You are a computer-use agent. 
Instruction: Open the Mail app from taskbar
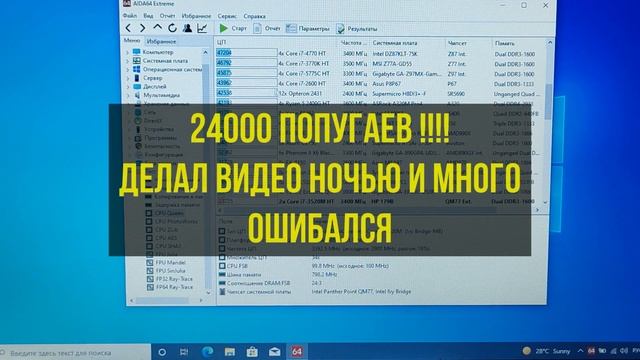click(x=274, y=351)
